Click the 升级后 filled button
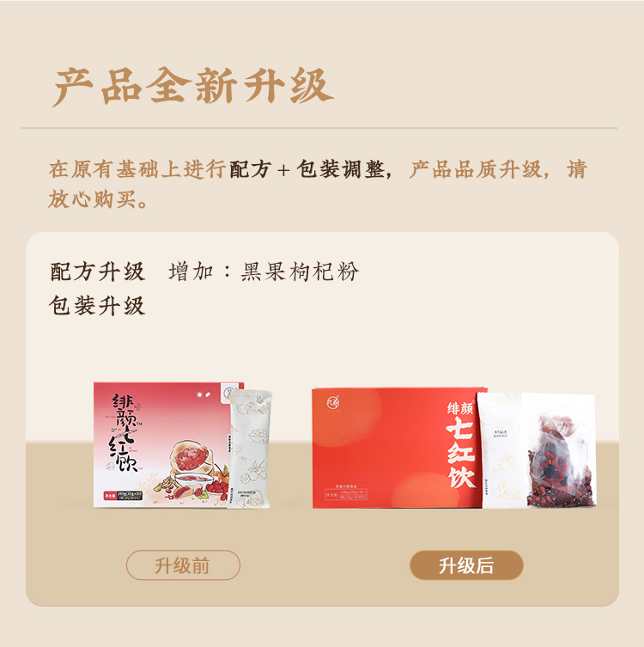This screenshot has width=644, height=647. coord(466,565)
